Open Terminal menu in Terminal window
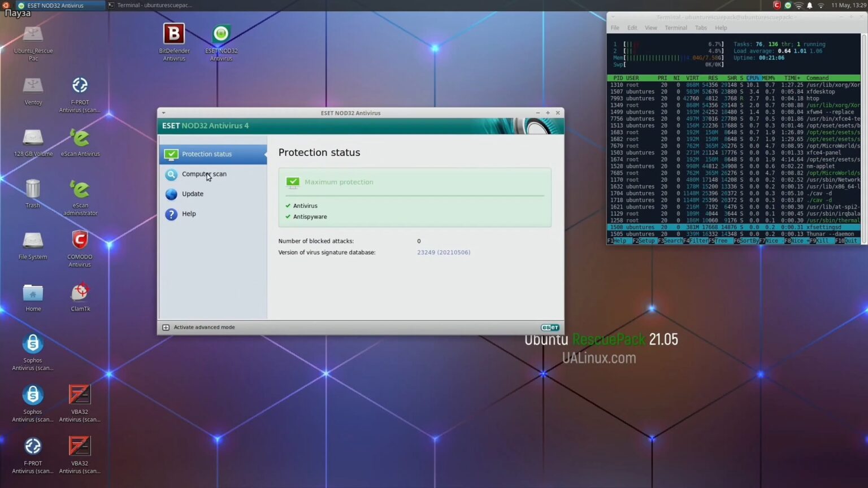Screen dimensions: 868x488 pyautogui.click(x=676, y=28)
